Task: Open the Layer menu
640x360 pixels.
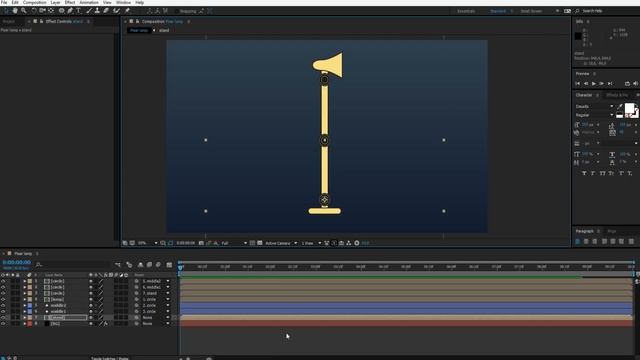Action: pos(56,2)
